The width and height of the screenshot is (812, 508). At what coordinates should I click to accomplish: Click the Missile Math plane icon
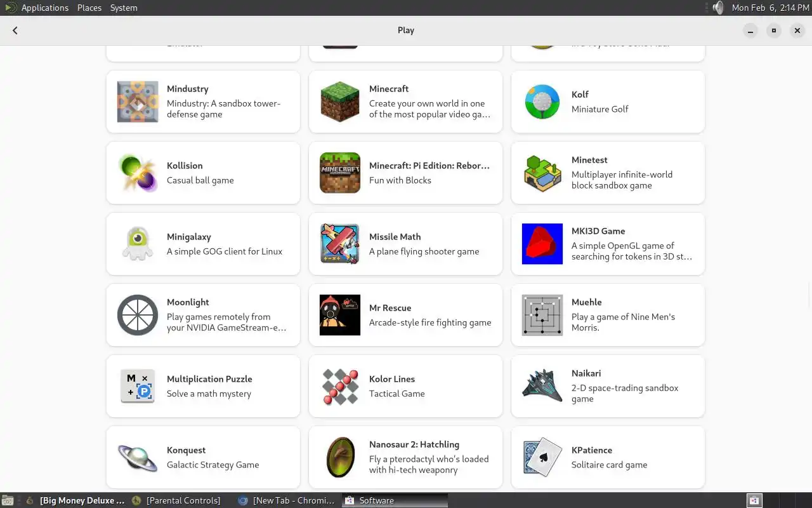point(340,244)
